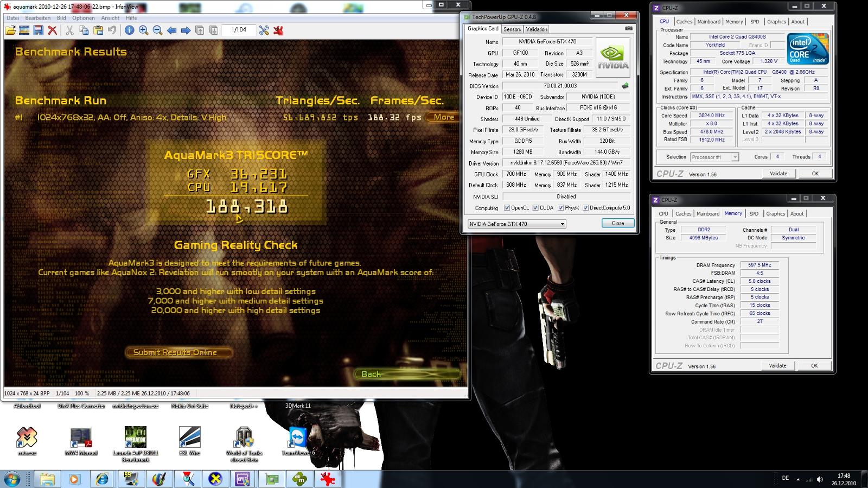Click the More button beside benchmark run
This screenshot has width=868, height=488.
click(444, 117)
